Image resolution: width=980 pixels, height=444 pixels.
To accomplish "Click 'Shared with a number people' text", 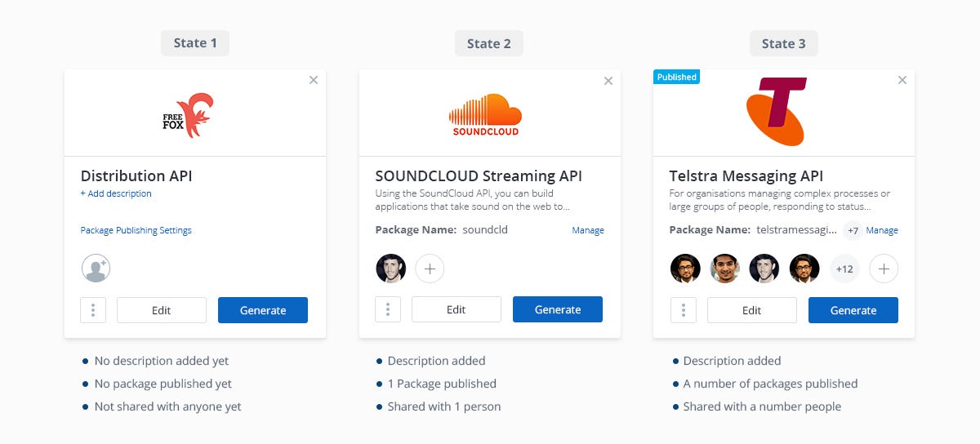I will tap(763, 406).
